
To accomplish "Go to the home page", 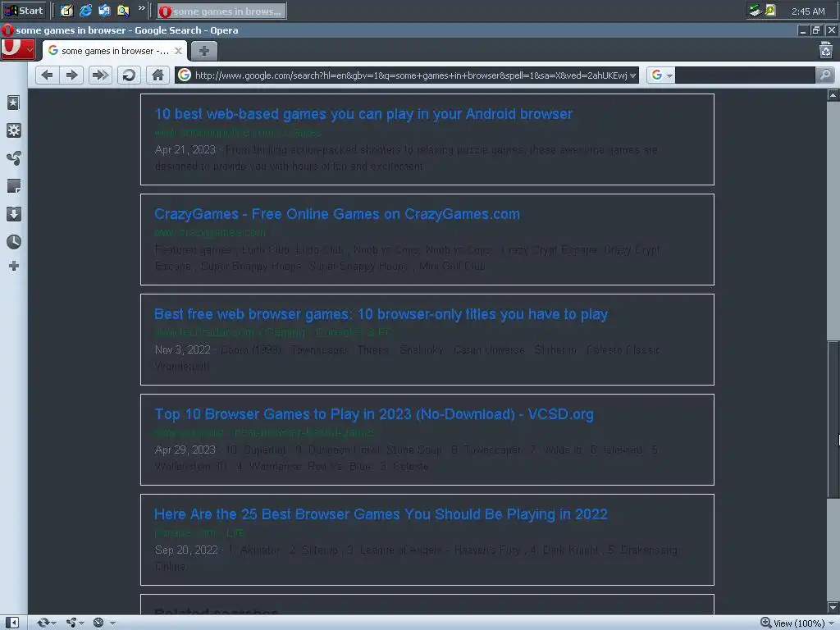I will [x=157, y=75].
